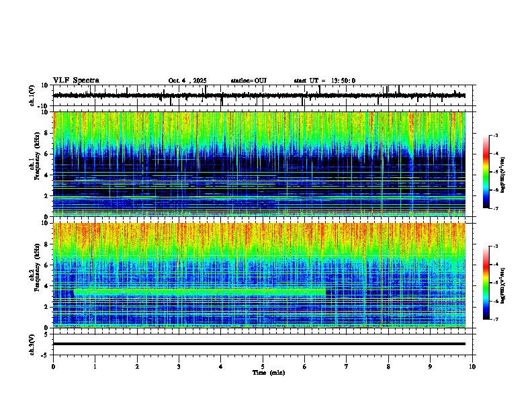
Task: Click the ch.2 spectrogram color scale bar
Action: (x=486, y=283)
